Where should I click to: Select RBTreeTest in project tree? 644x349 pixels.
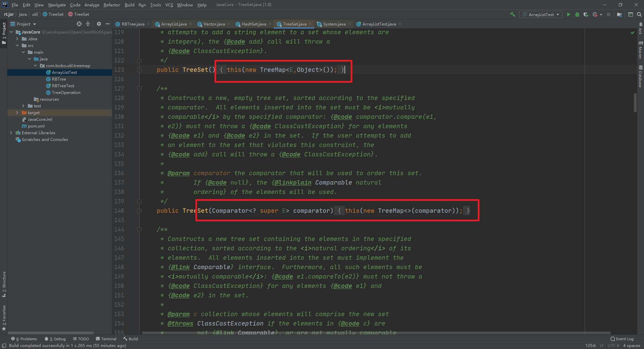tap(60, 86)
